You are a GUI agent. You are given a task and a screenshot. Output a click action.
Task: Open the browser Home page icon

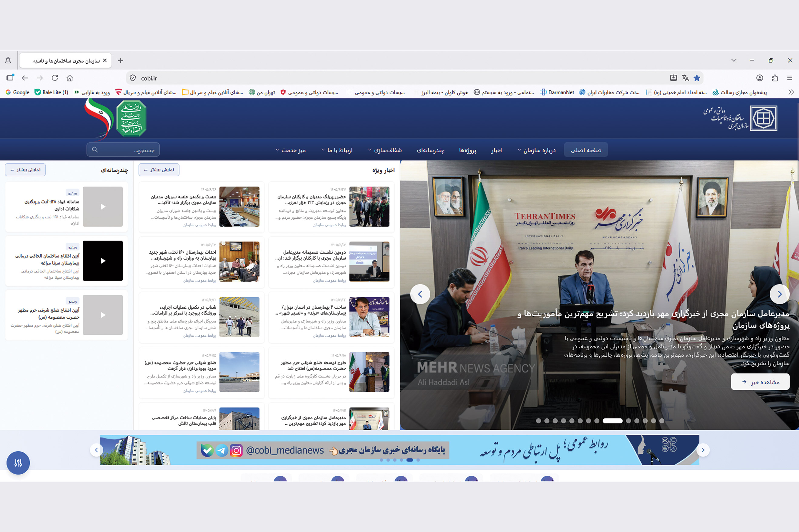[70, 78]
